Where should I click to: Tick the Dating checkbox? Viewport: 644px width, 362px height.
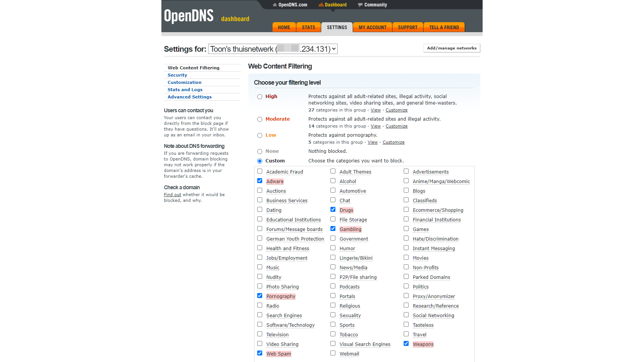click(260, 210)
